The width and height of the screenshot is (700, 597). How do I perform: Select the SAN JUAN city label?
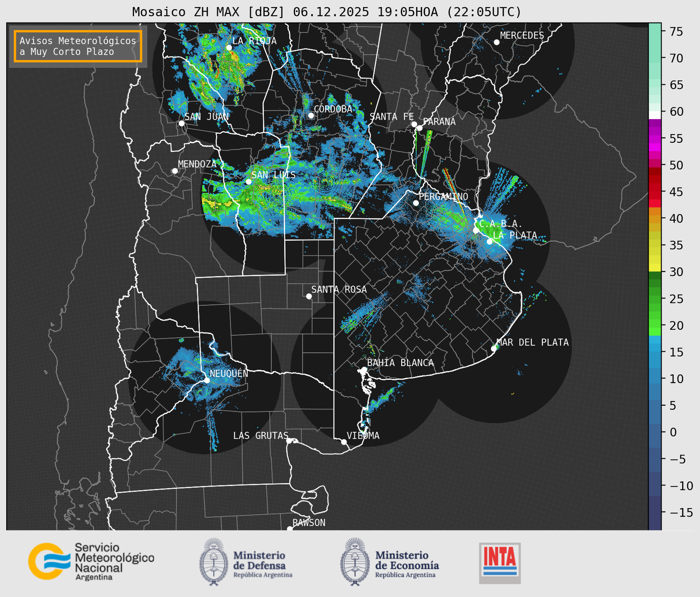(207, 117)
